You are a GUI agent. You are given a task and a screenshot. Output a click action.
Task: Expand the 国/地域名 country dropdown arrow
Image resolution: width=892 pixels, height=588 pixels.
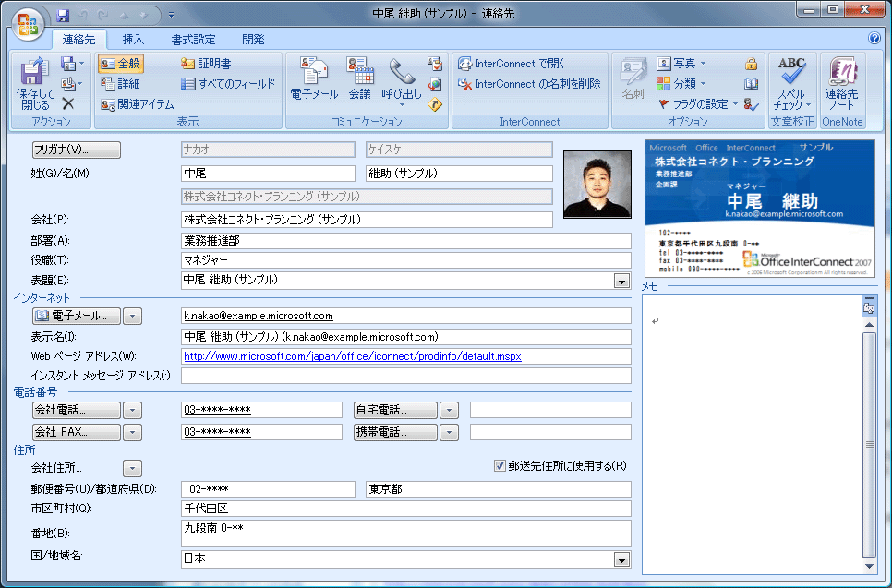tap(621, 559)
